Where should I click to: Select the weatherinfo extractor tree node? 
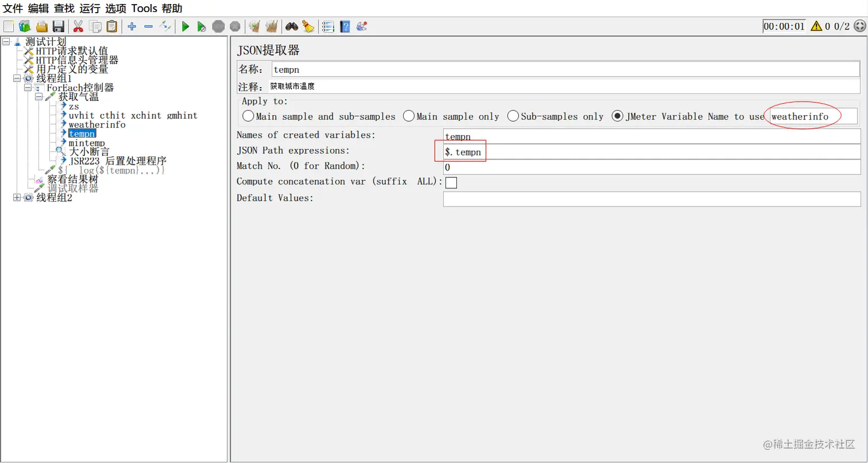point(97,124)
